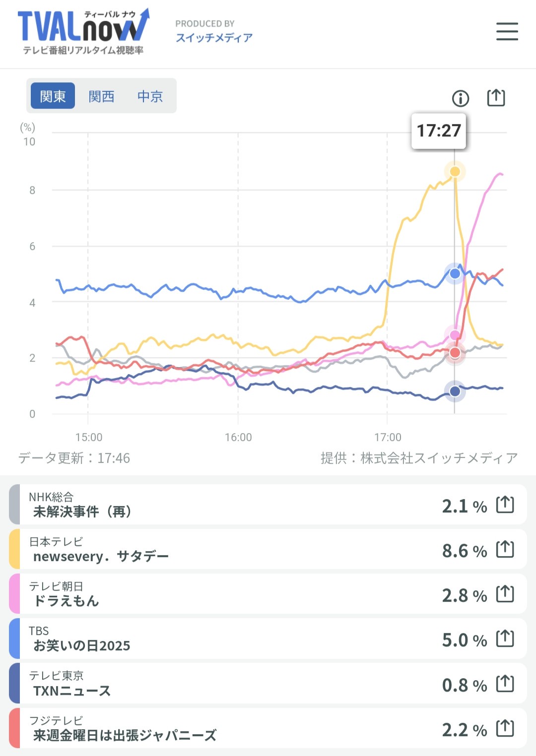Click the chart share icon
Screen dimensions: 536x756
496,98
